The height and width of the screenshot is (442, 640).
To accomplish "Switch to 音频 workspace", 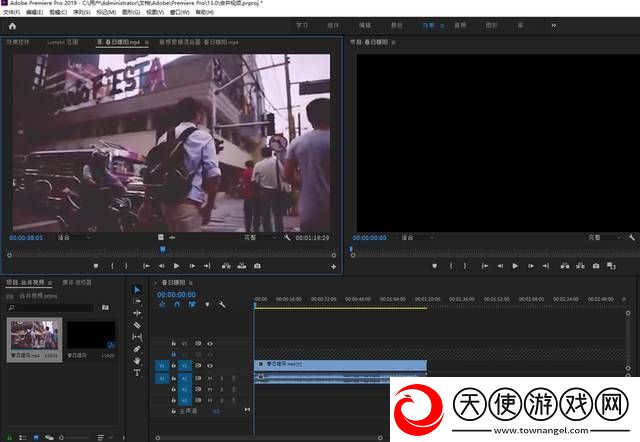I will (460, 25).
